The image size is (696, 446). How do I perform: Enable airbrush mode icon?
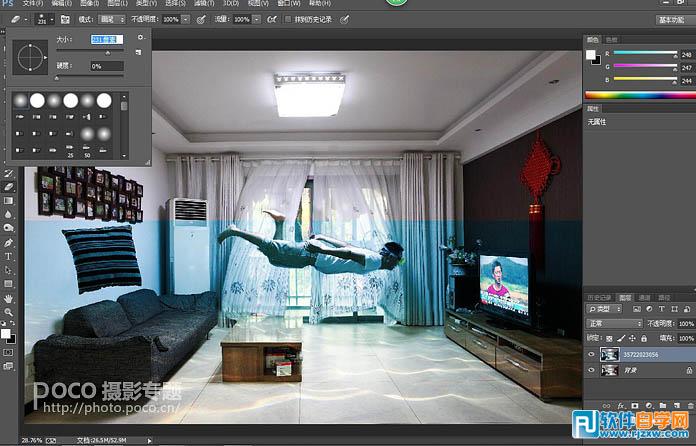point(272,20)
